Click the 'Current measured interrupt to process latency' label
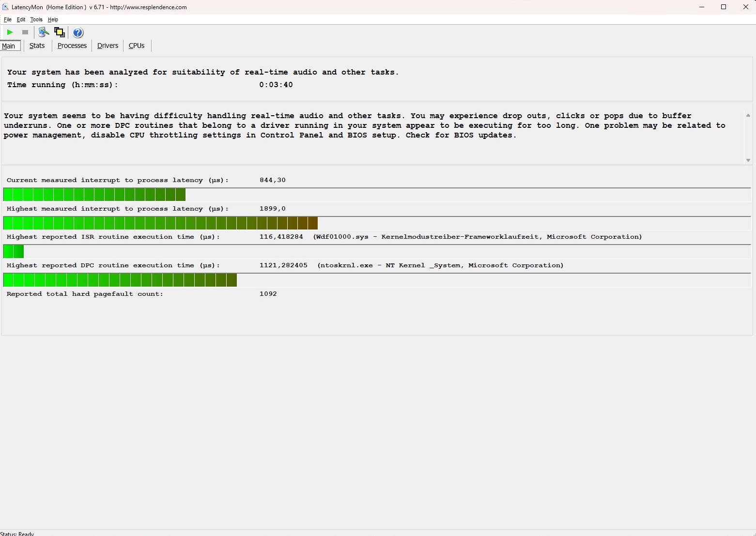Viewport: 756px width, 536px height. pyautogui.click(x=118, y=180)
